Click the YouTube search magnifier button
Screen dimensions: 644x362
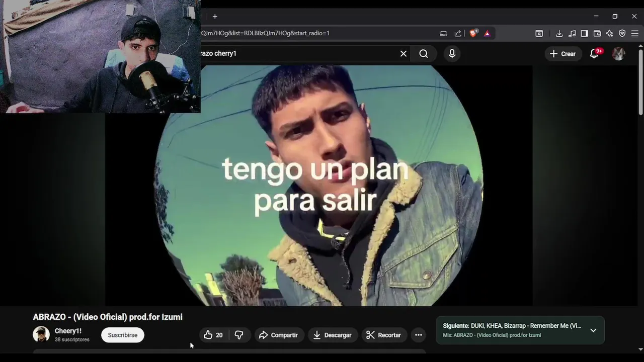tap(424, 54)
